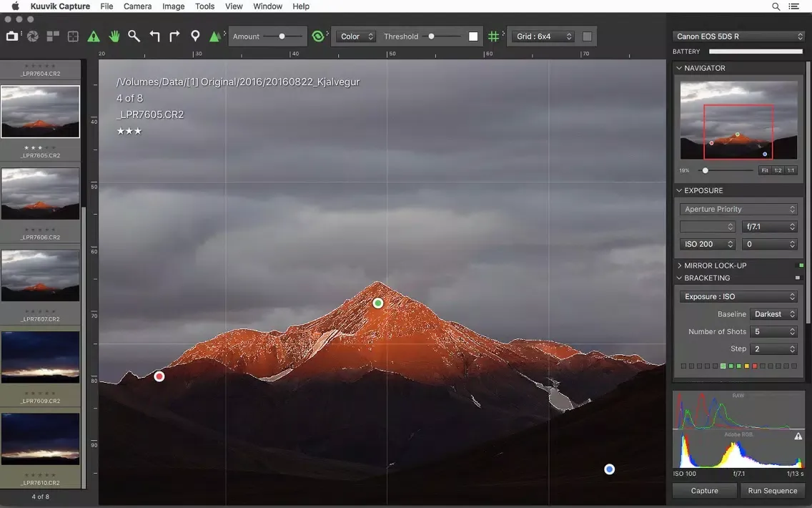Image resolution: width=812 pixels, height=508 pixels.
Task: Click the location pin marker tool
Action: 195,36
